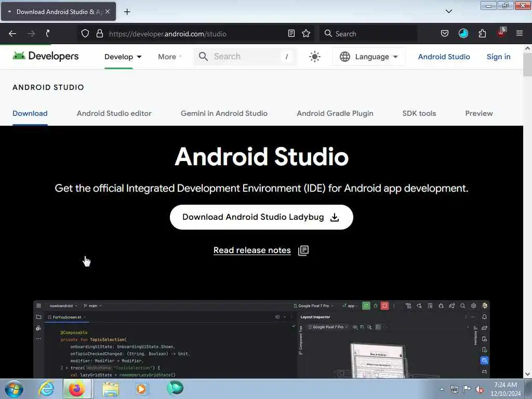Open the Pocket save icon

click(445, 34)
